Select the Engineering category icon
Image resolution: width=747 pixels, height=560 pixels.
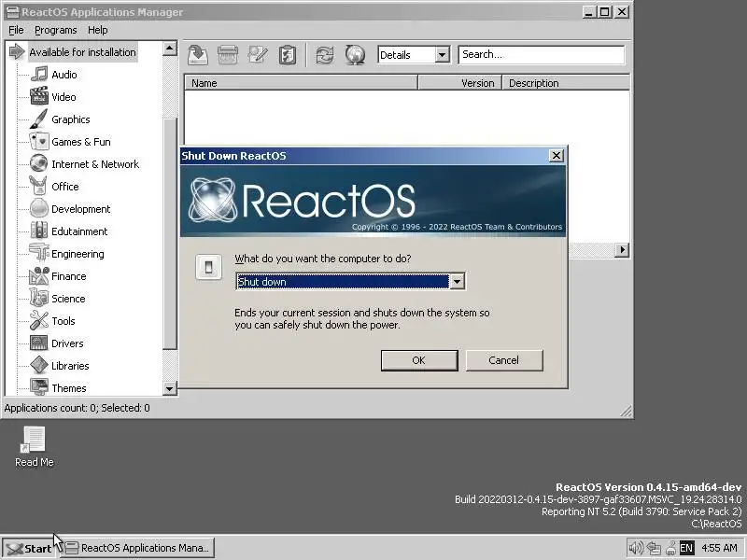pos(39,253)
